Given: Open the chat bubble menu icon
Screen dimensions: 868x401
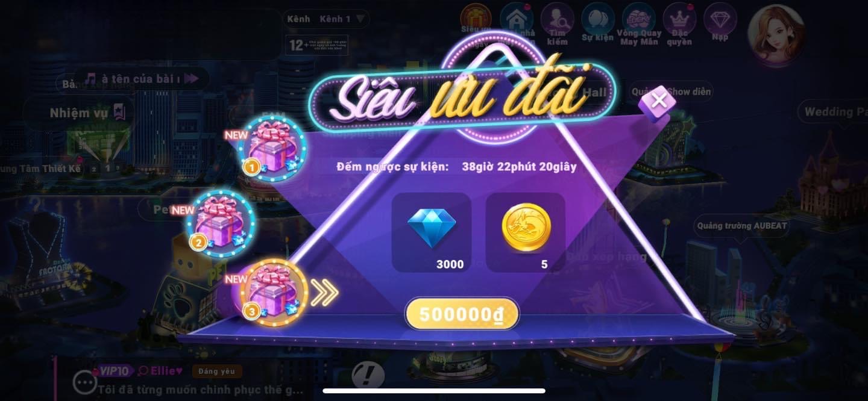Looking at the screenshot, I should (x=85, y=382).
